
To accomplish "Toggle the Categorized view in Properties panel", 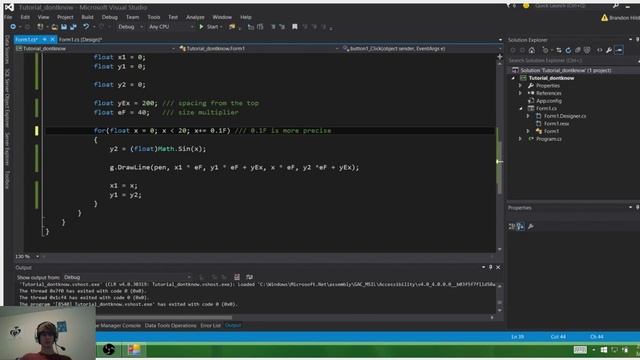I will (511, 227).
